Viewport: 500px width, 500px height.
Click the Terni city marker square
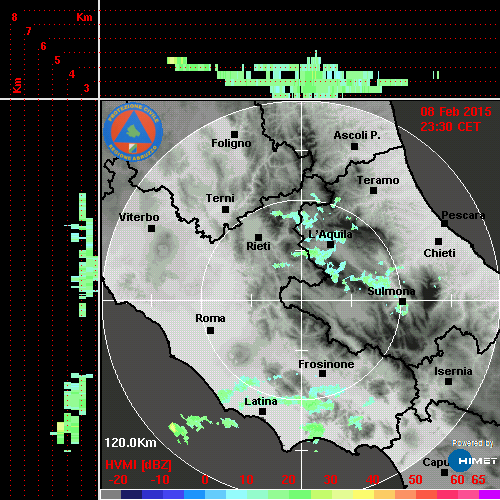[x=226, y=210]
